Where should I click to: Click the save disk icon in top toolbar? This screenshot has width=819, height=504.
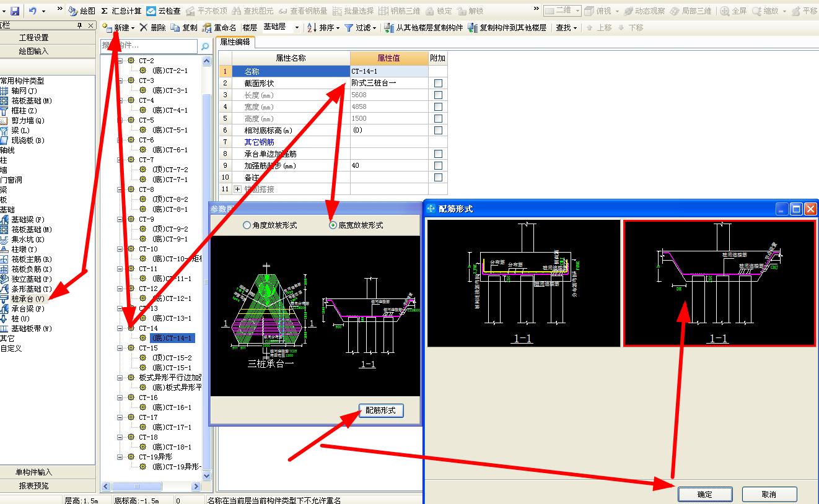pyautogui.click(x=14, y=11)
